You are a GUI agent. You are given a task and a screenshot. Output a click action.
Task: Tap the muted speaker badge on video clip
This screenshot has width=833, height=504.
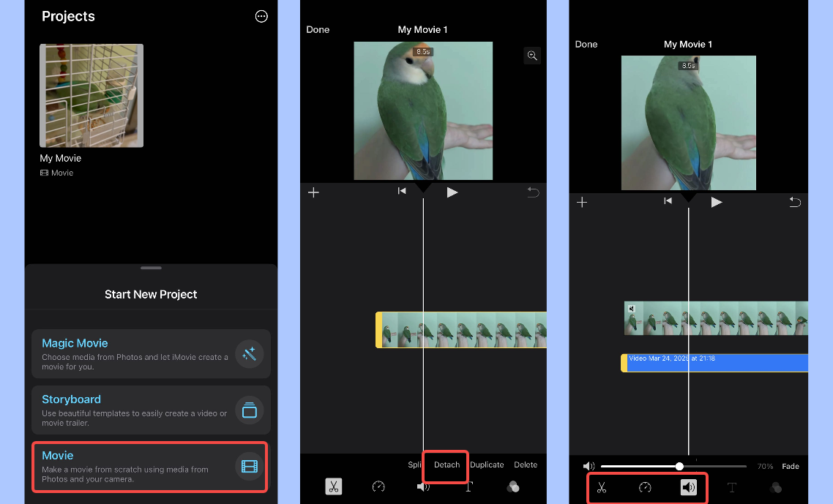point(631,309)
